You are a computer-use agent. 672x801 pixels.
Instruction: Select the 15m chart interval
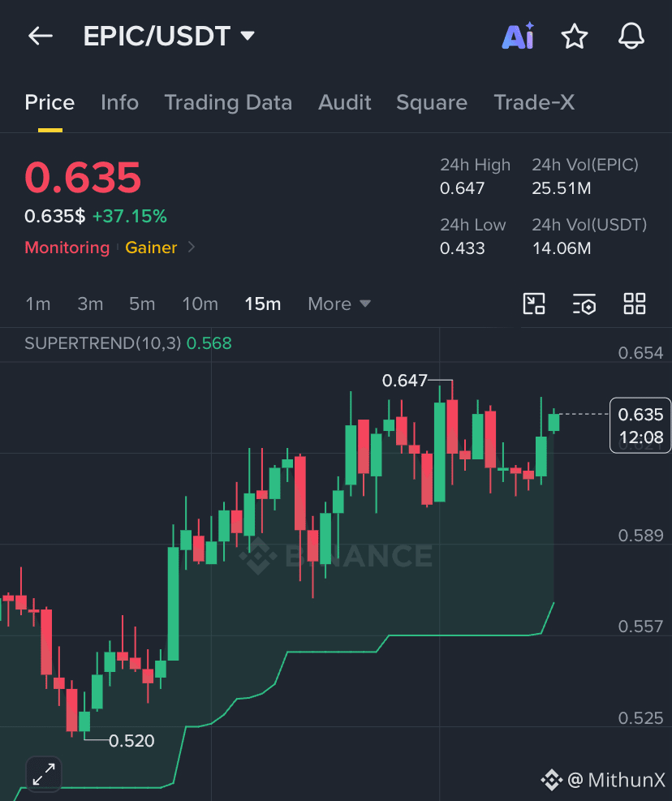[x=263, y=304]
